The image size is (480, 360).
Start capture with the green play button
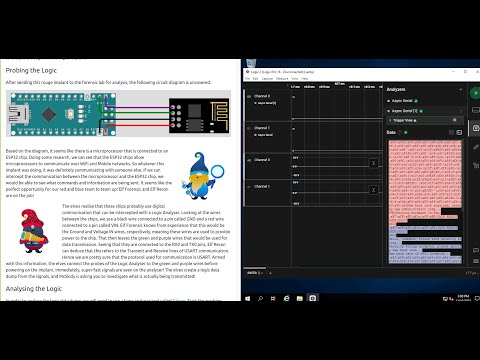[x=476, y=93]
